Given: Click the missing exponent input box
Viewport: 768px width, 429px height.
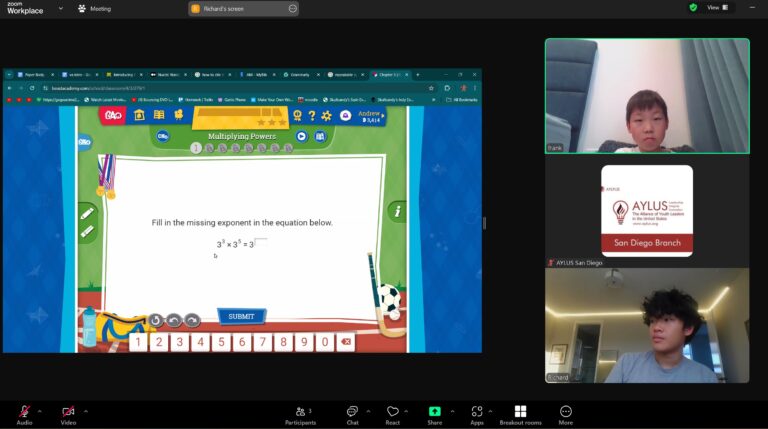Looking at the screenshot, I should tap(261, 241).
